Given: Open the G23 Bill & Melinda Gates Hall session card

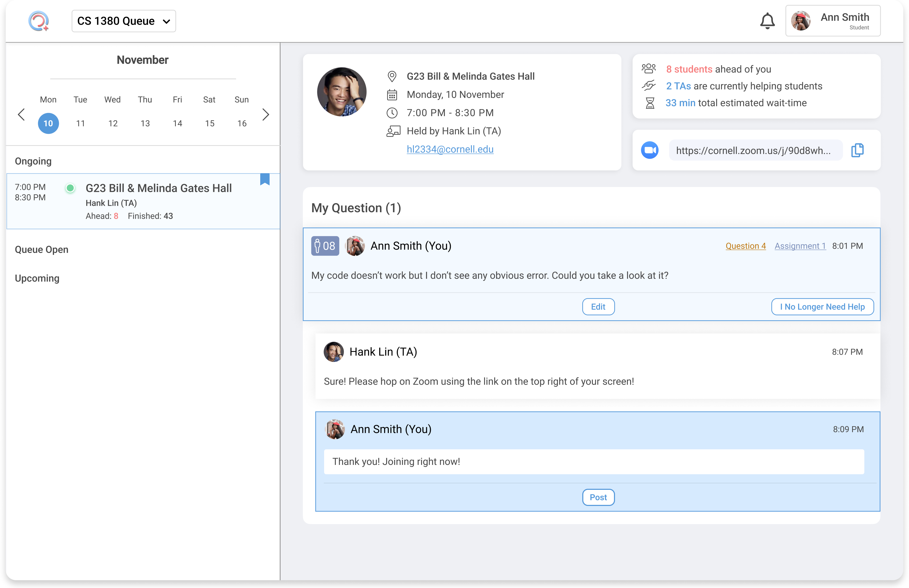Looking at the screenshot, I should click(x=143, y=201).
